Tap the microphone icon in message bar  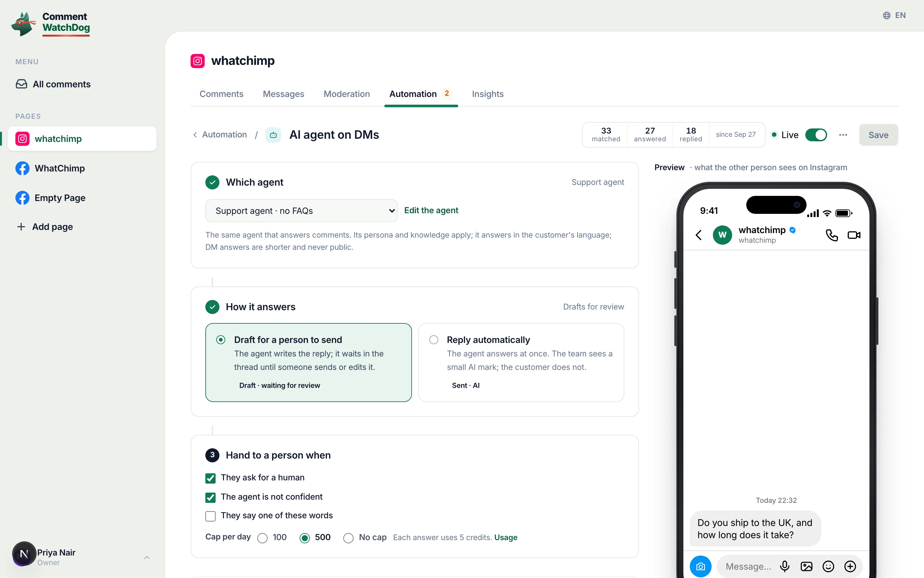(785, 566)
